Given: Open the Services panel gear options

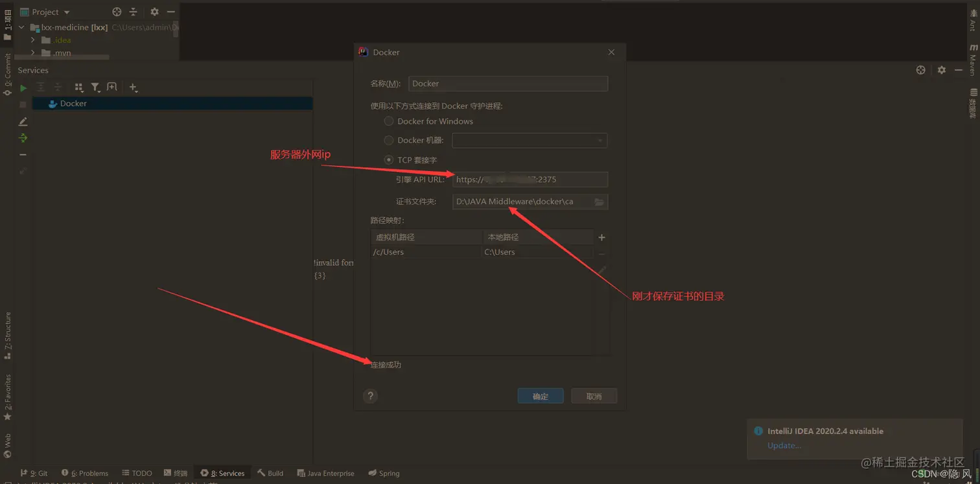Looking at the screenshot, I should click(x=942, y=70).
